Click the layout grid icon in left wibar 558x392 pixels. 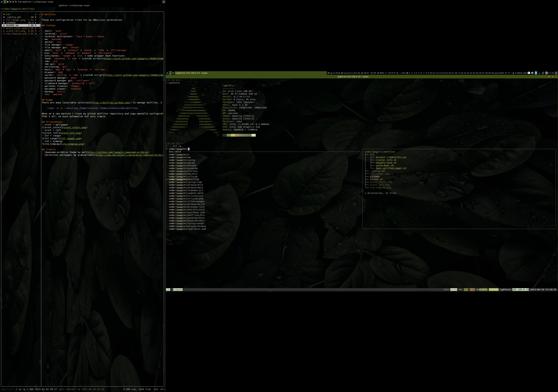pos(164,2)
